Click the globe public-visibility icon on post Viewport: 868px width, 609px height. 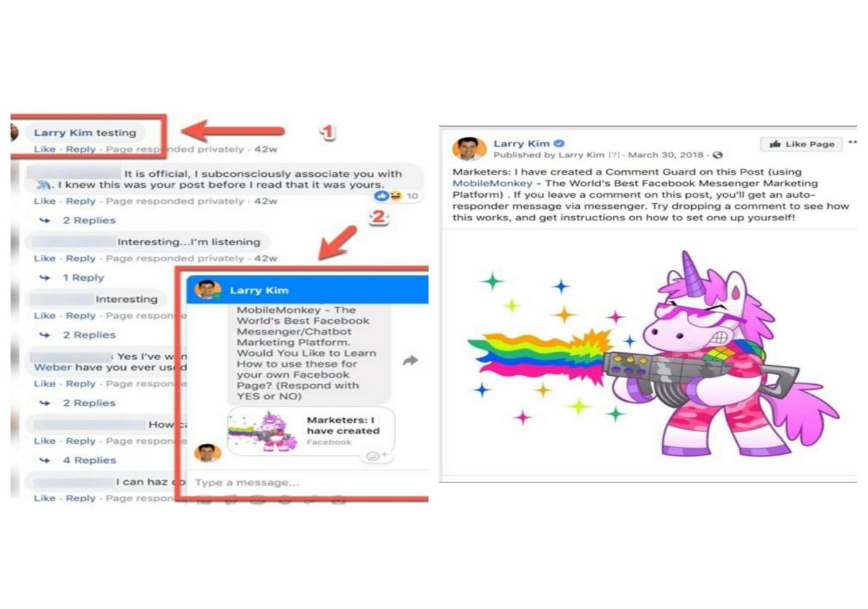point(718,155)
